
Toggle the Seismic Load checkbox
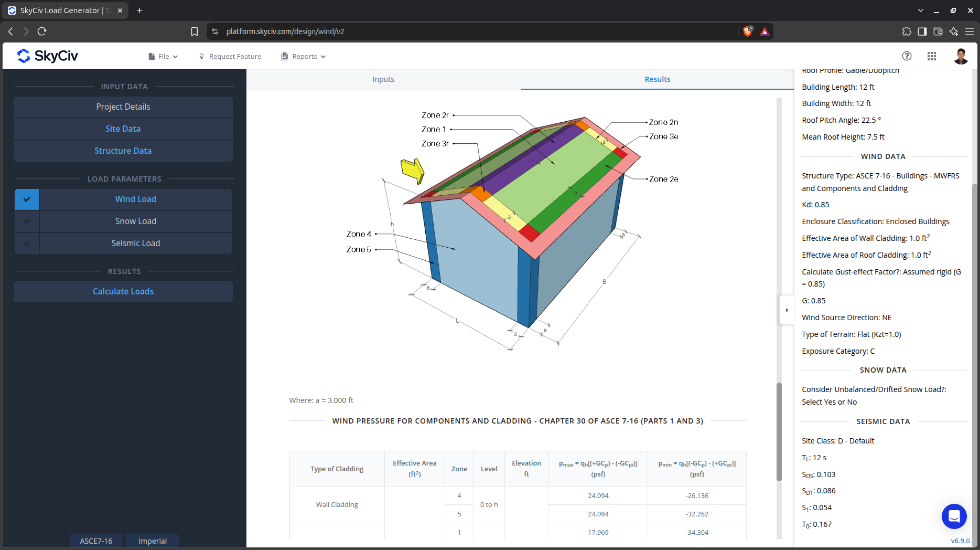point(27,244)
